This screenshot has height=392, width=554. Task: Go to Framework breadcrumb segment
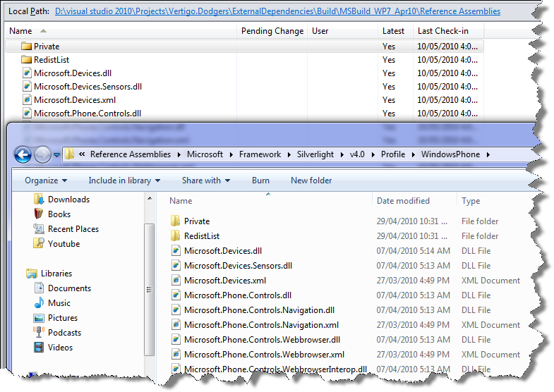[x=260, y=154]
